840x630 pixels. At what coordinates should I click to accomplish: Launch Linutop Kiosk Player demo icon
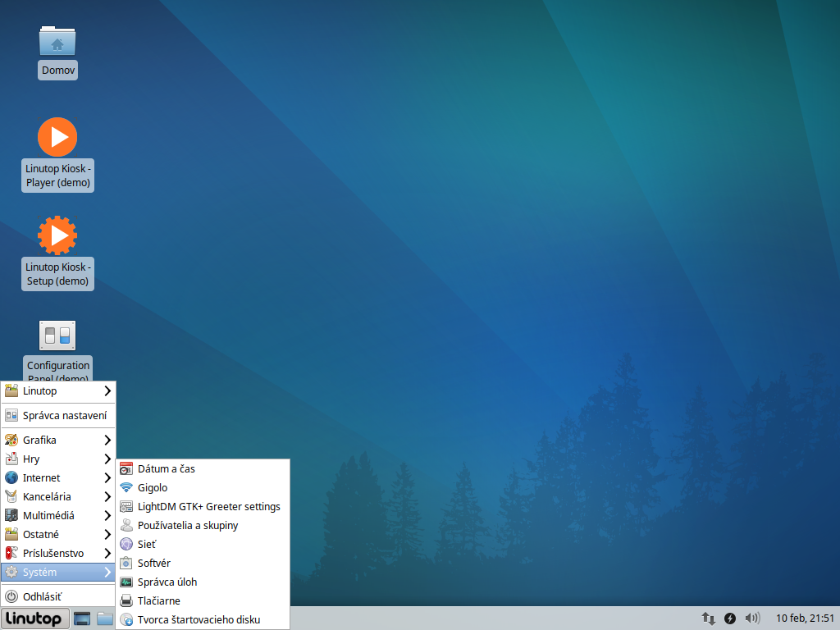tap(57, 137)
